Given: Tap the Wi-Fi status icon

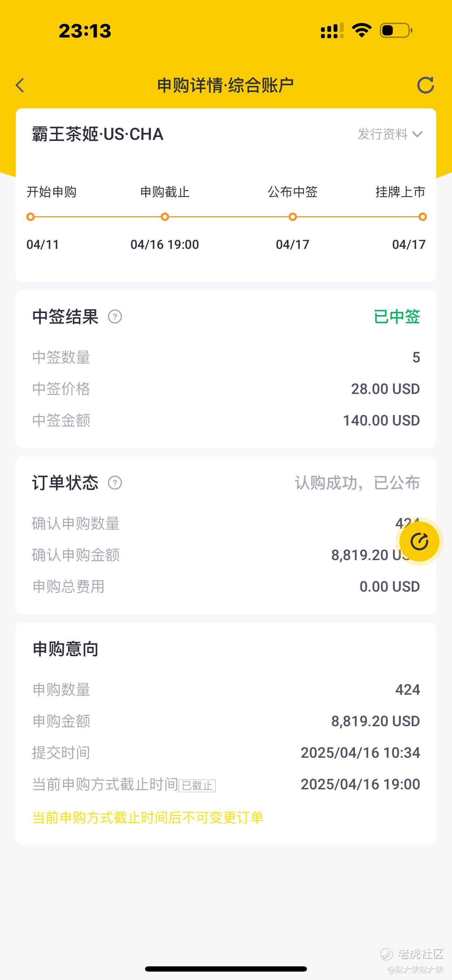Looking at the screenshot, I should [x=362, y=30].
